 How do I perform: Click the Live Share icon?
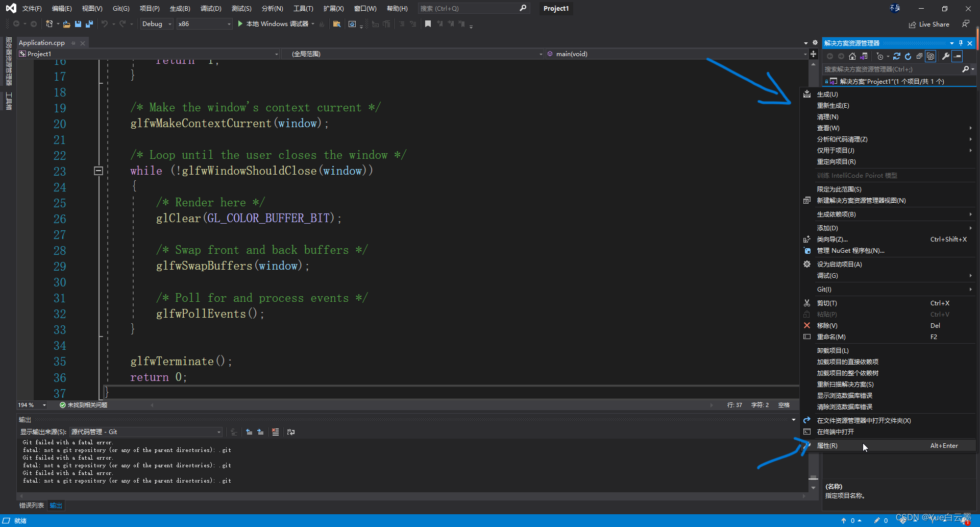coord(912,25)
